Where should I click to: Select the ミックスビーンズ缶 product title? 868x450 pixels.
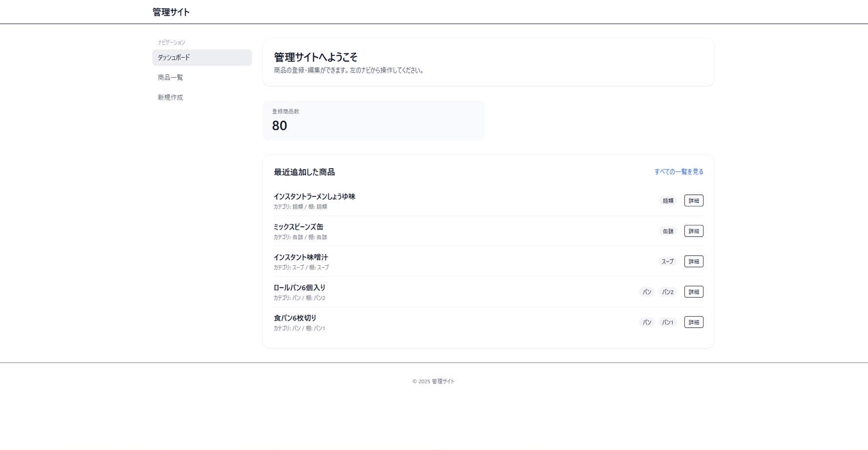(x=298, y=227)
